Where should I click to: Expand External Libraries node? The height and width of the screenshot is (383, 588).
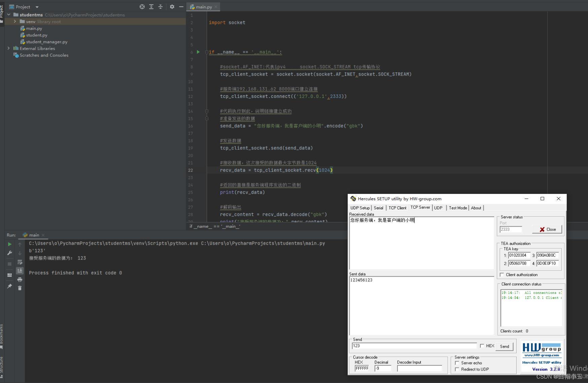coord(9,48)
